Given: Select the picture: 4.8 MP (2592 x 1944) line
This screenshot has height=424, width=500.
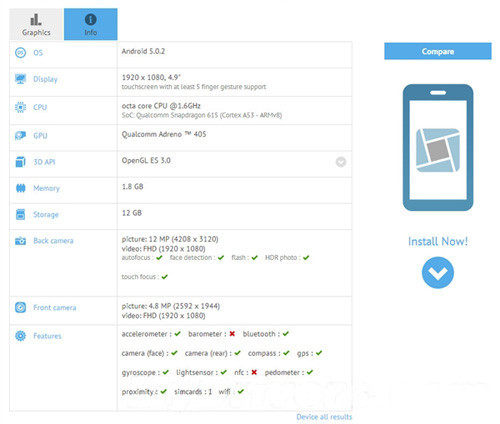Looking at the screenshot, I should (171, 306).
